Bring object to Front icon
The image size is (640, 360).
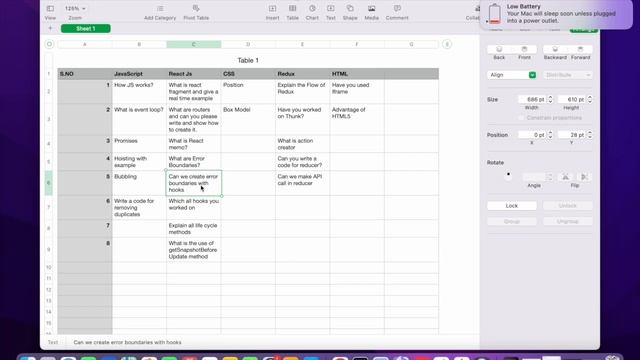tap(524, 49)
